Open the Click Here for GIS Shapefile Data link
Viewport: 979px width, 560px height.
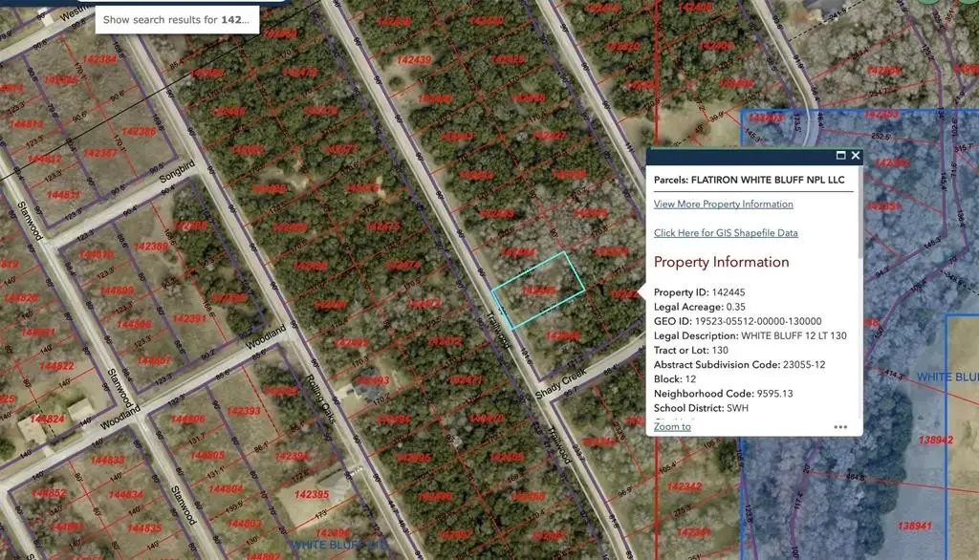[725, 233]
